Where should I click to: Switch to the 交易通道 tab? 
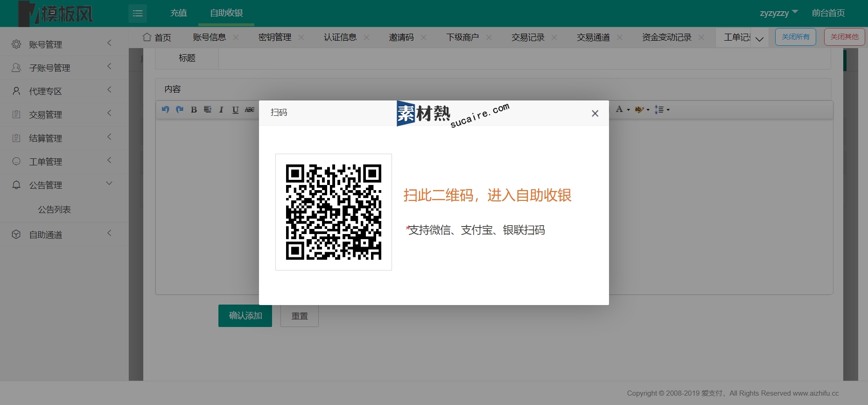(x=593, y=37)
